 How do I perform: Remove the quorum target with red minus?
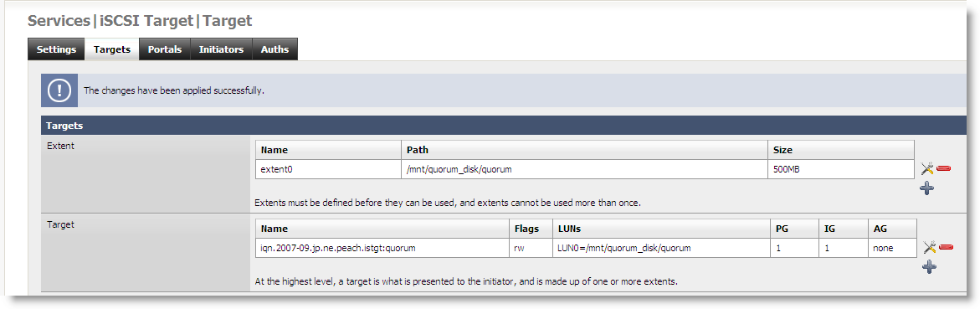pyautogui.click(x=946, y=248)
